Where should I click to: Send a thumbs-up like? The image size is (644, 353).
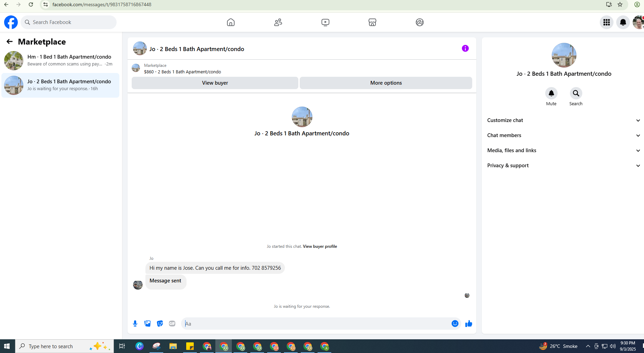[469, 324]
